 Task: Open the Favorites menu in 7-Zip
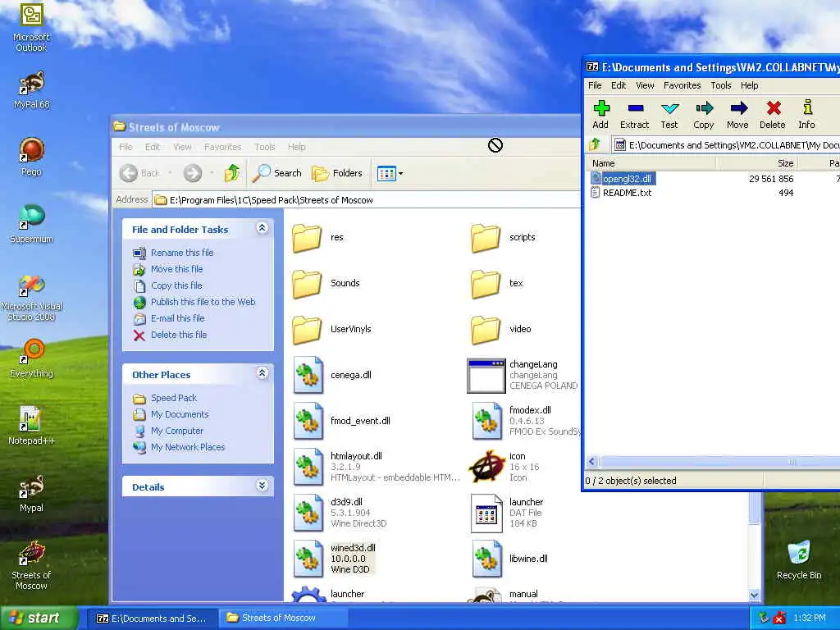682,85
